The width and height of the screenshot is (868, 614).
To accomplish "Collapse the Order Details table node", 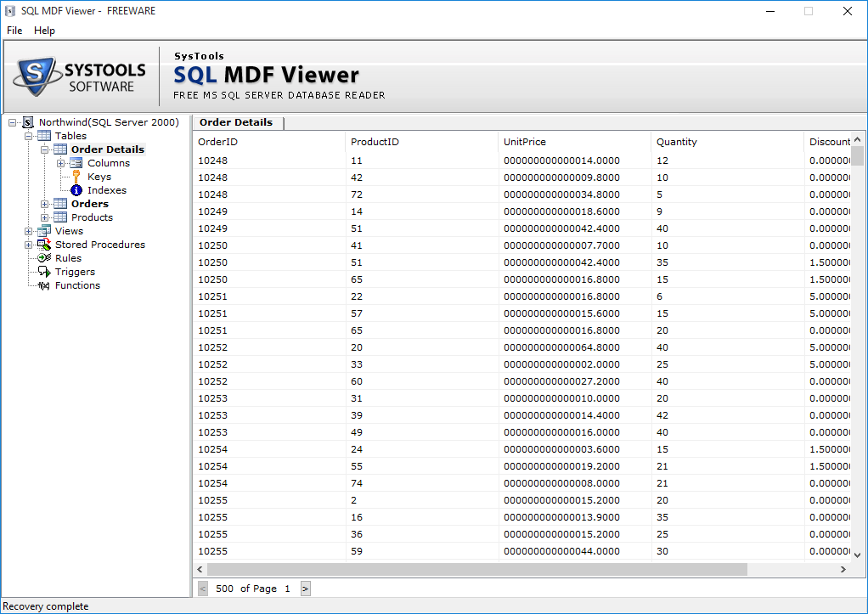I will [x=44, y=149].
